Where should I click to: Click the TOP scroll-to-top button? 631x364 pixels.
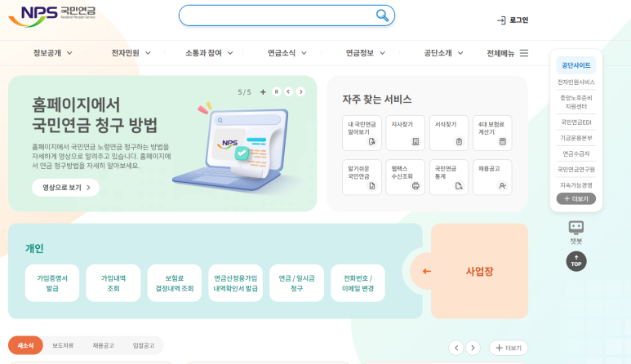(575, 261)
